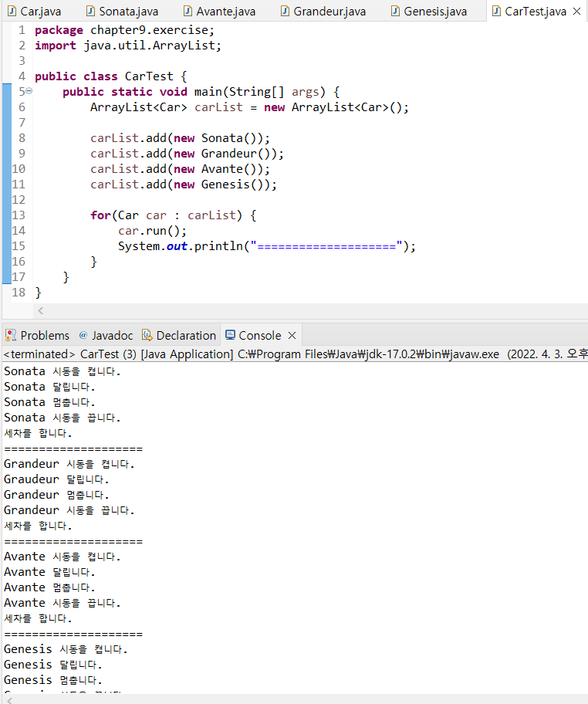The image size is (588, 704).
Task: Click the Console monitor icon
Action: pyautogui.click(x=229, y=335)
